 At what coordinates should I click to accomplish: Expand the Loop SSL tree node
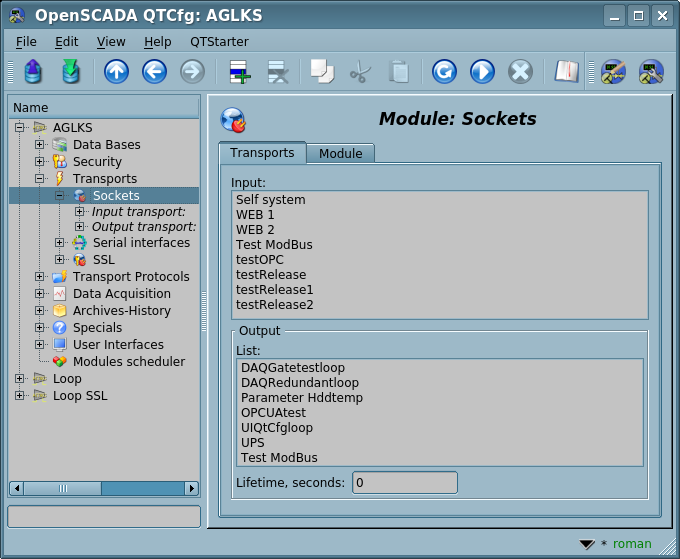tap(20, 396)
